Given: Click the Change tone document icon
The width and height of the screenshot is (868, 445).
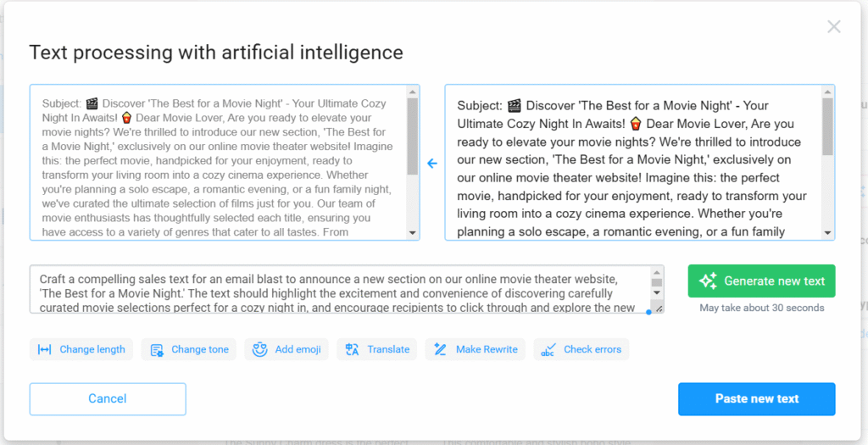Looking at the screenshot, I should pos(157,350).
